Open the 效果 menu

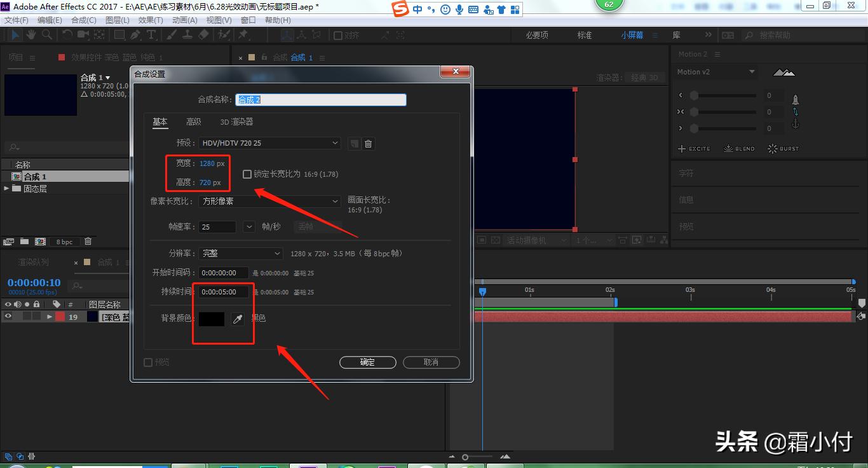151,20
